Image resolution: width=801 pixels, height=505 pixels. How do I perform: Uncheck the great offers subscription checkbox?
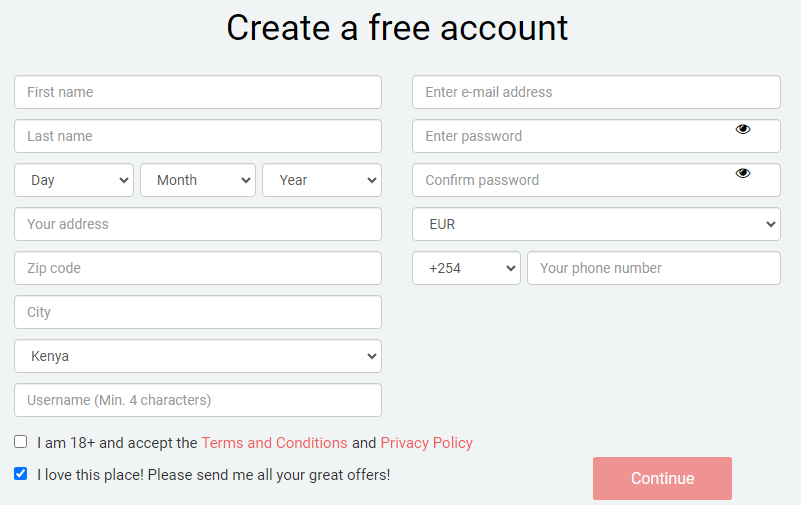pos(20,474)
